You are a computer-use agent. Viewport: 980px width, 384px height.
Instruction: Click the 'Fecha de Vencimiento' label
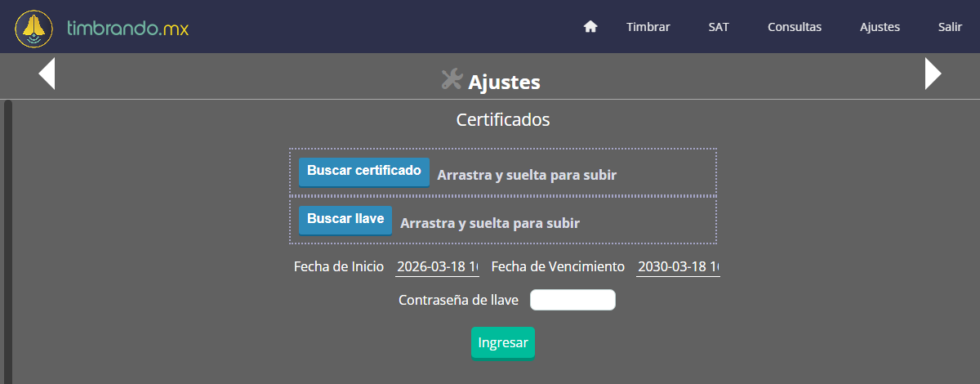point(558,266)
